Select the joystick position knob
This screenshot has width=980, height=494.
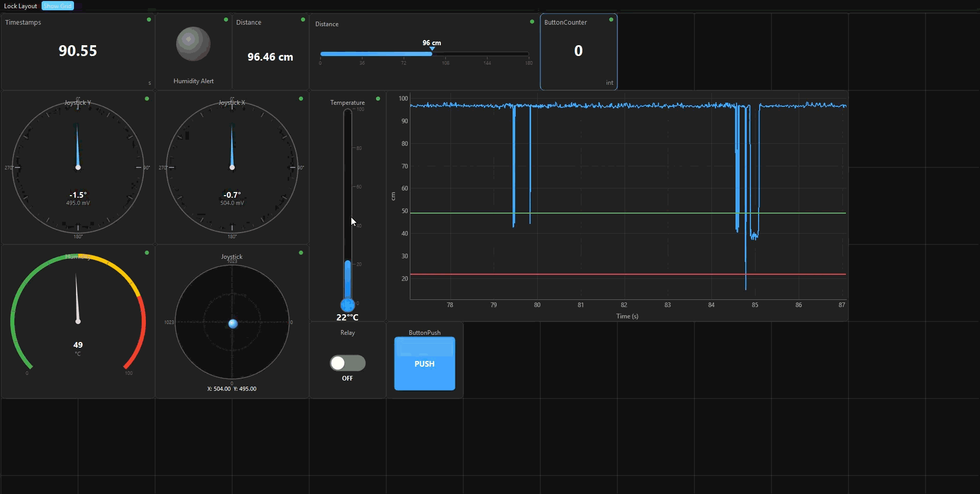click(x=233, y=324)
